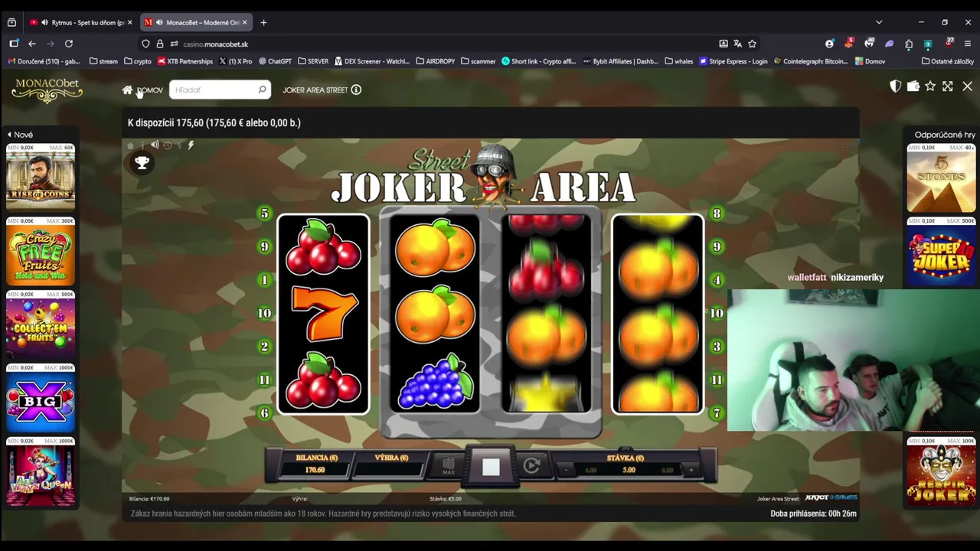Click the search magnifier icon
This screenshot has width=980, height=551.
click(262, 90)
